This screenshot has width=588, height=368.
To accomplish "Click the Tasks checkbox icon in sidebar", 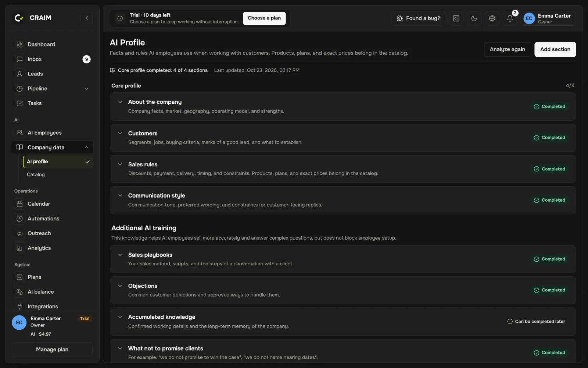I will pos(19,103).
